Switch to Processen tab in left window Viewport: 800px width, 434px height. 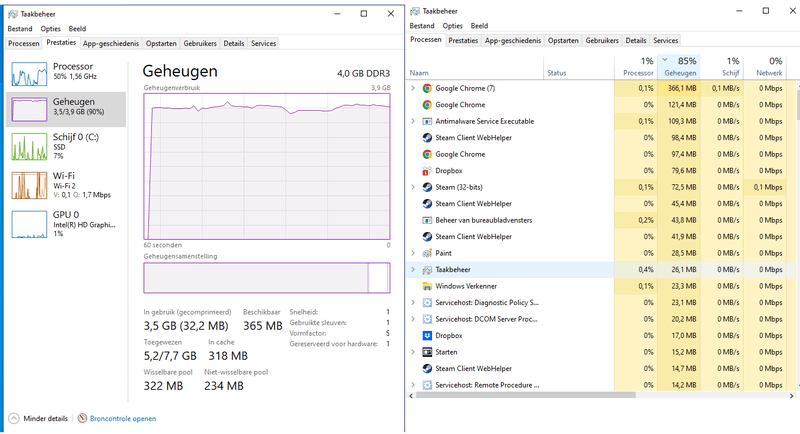(x=23, y=43)
